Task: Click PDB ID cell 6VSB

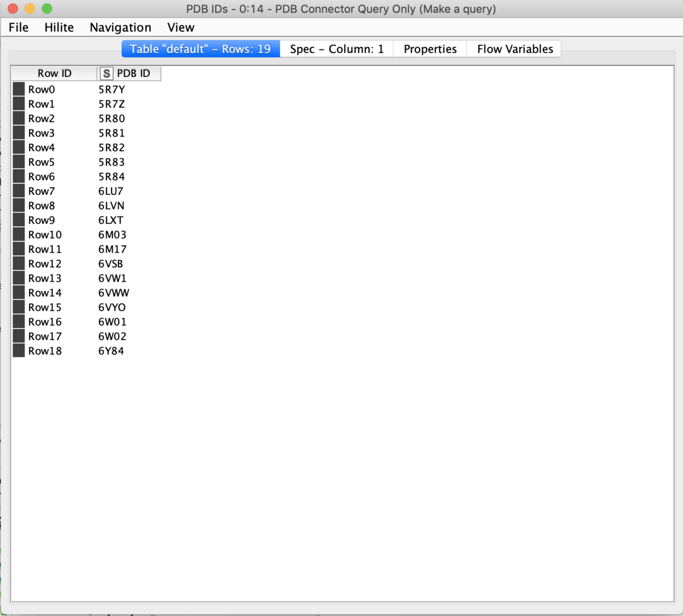Action: [x=110, y=264]
